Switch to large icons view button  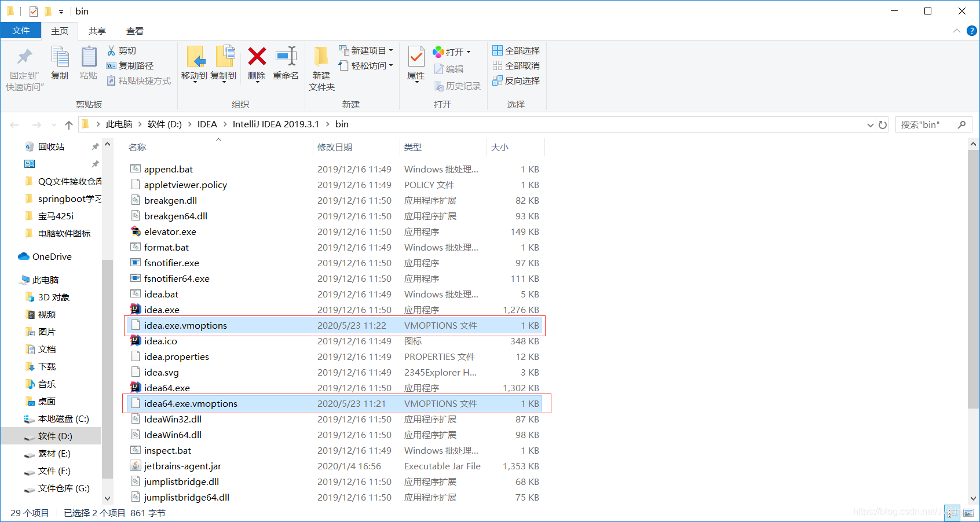pos(968,513)
